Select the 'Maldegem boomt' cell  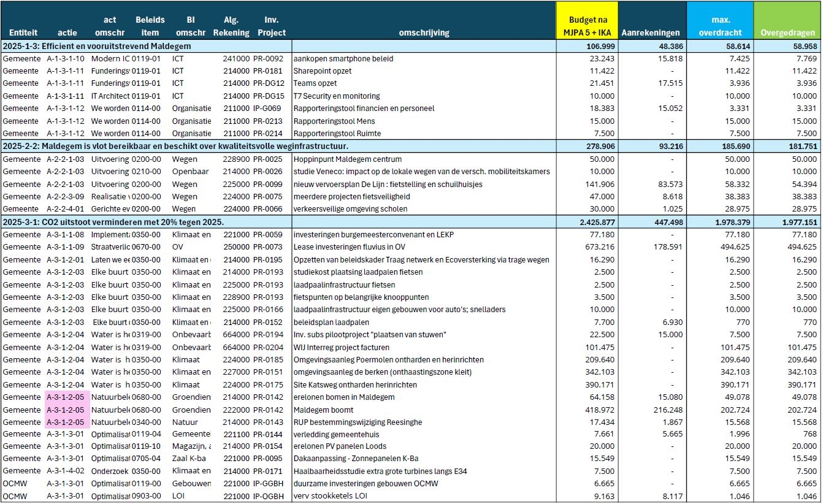[x=323, y=410]
